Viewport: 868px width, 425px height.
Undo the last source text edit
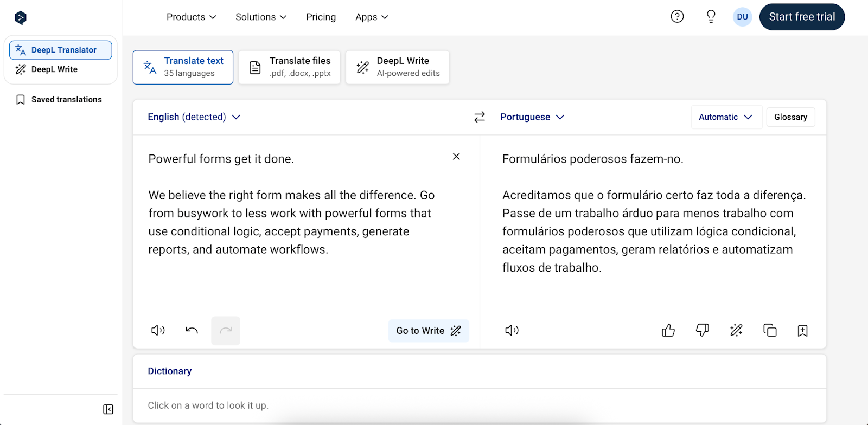[x=192, y=330]
